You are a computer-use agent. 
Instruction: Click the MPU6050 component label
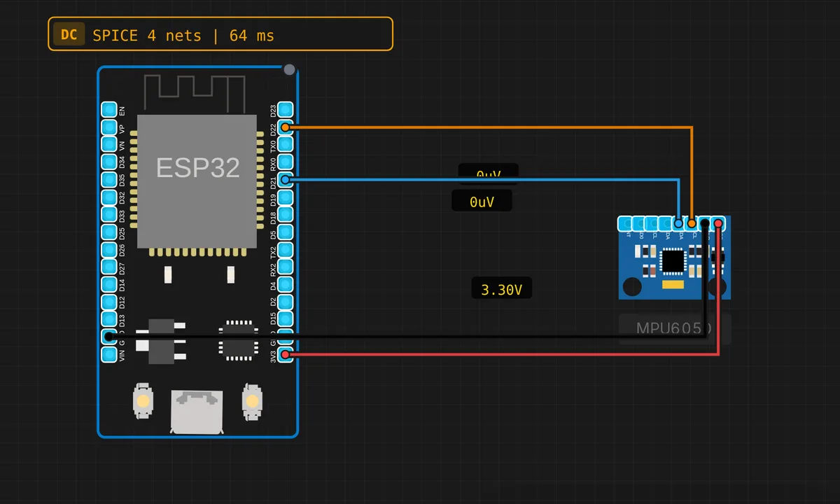(x=674, y=328)
